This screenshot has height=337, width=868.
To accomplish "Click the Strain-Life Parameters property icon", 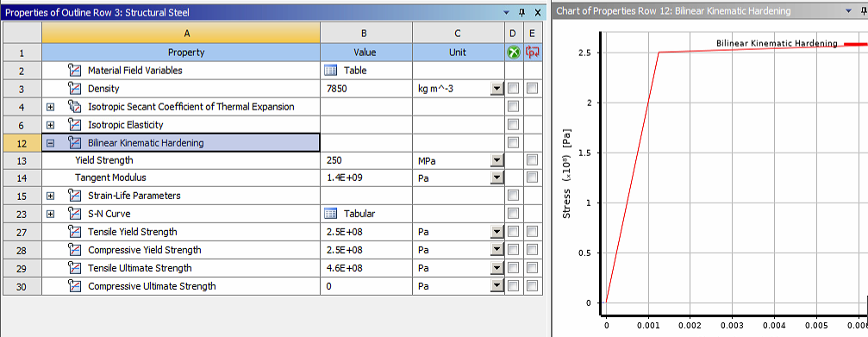I will tap(74, 196).
